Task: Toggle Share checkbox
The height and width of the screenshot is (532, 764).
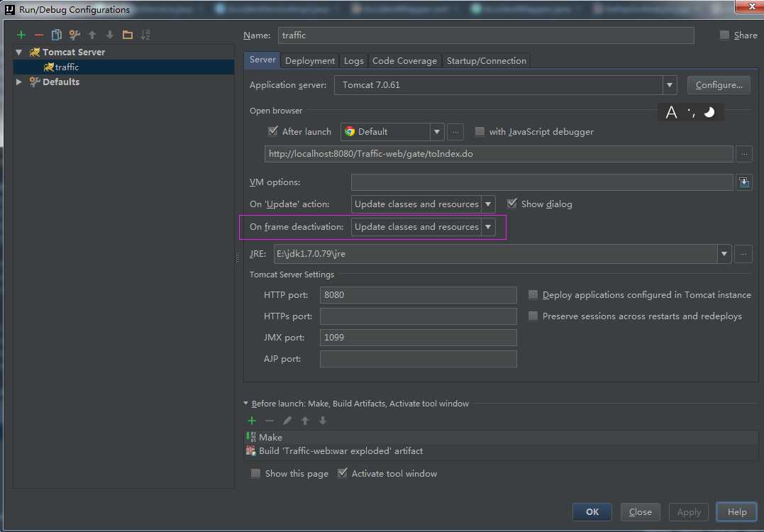Action: [724, 35]
